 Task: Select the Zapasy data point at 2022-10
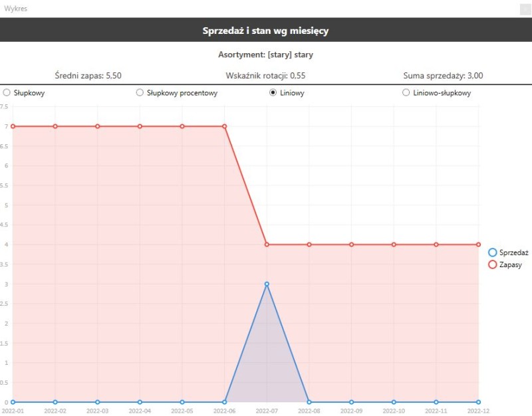coord(394,245)
